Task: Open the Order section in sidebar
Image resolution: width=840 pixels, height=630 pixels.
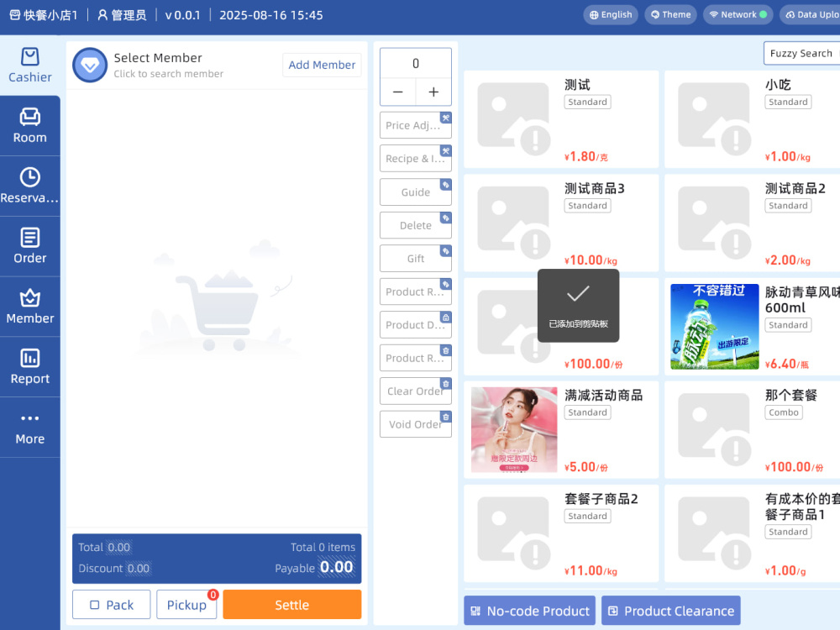Action: 30,246
